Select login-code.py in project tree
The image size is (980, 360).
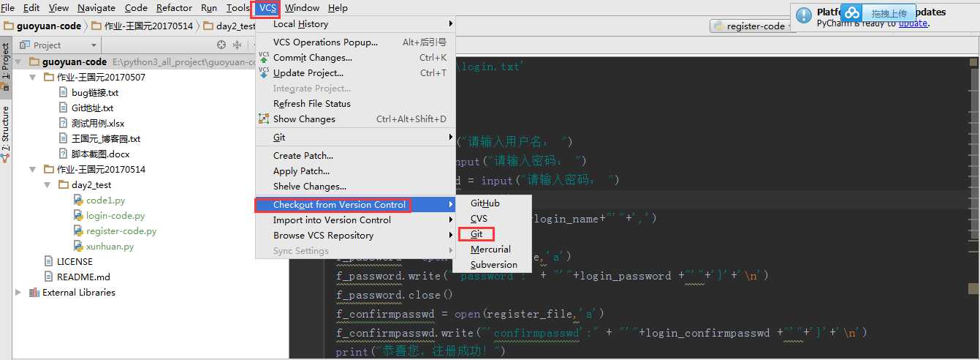(115, 215)
